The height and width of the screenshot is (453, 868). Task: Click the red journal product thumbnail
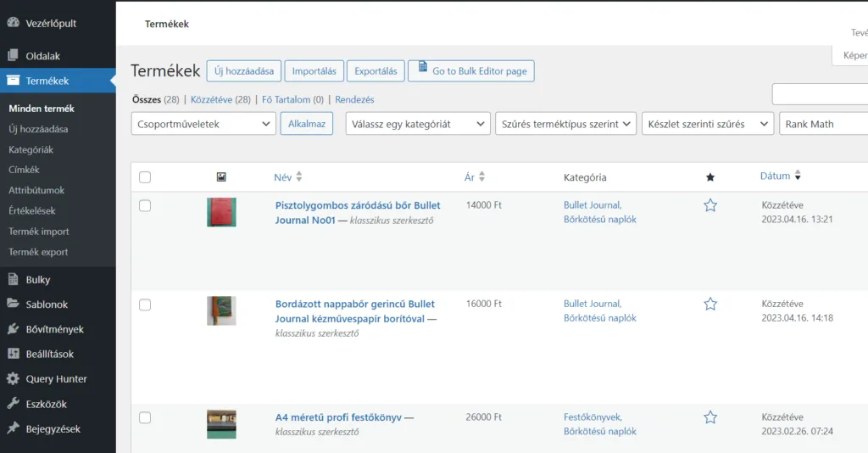[221, 212]
